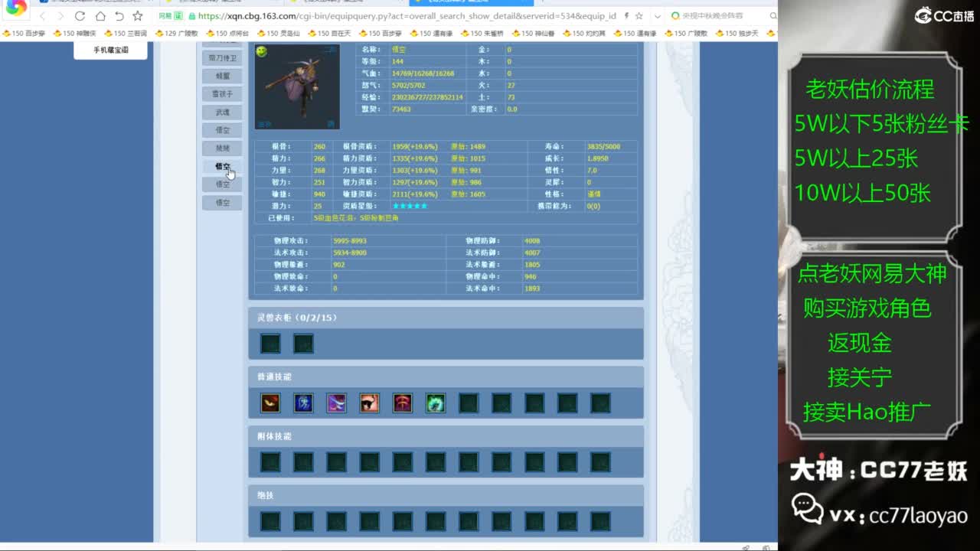
Task: Go back using the browser back arrow
Action: pos(42,16)
